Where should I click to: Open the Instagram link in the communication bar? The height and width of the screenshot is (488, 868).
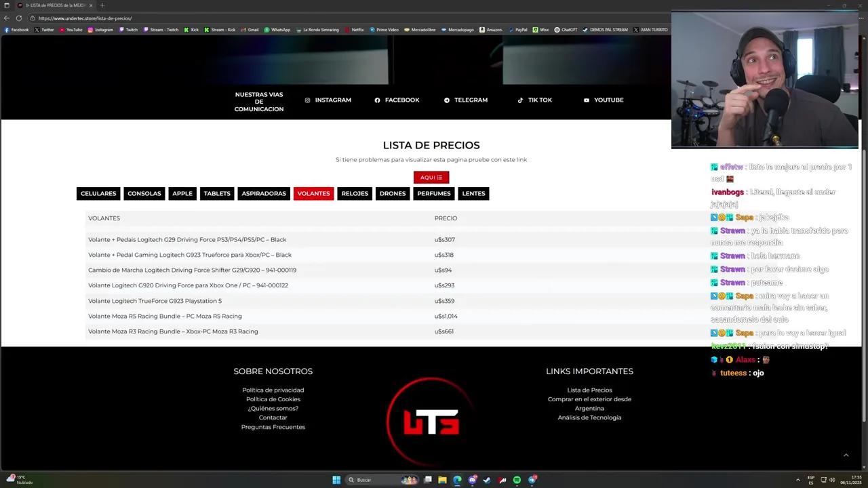pos(328,100)
